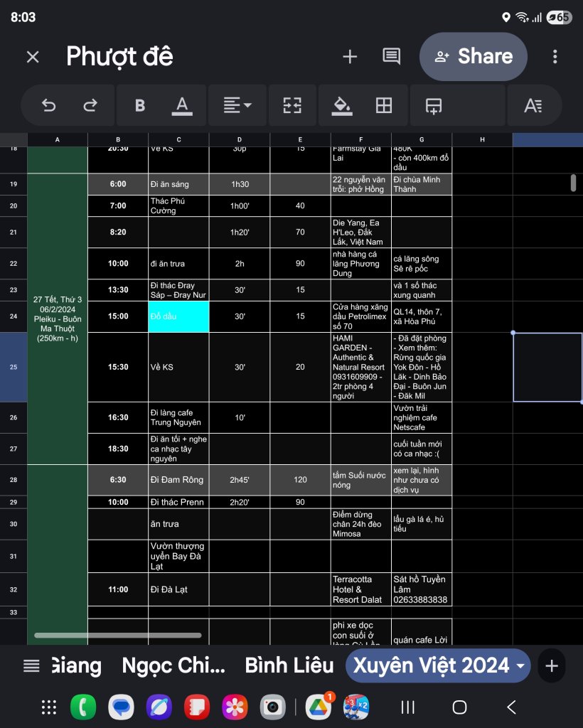Tap the merge cells icon
The width and height of the screenshot is (583, 728).
(292, 106)
